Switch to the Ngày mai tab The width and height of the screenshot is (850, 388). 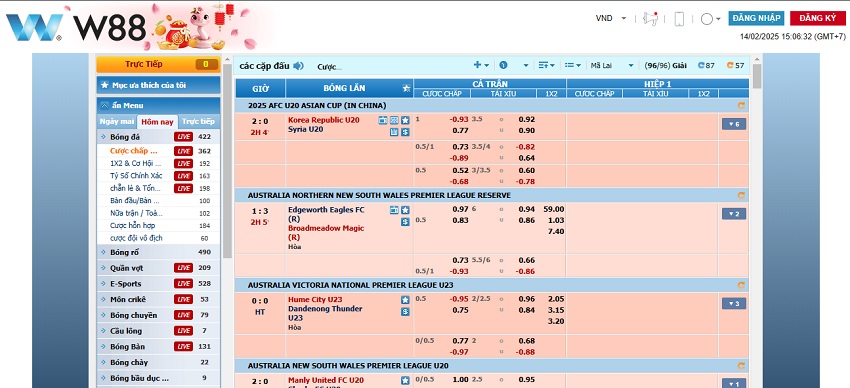(117, 121)
